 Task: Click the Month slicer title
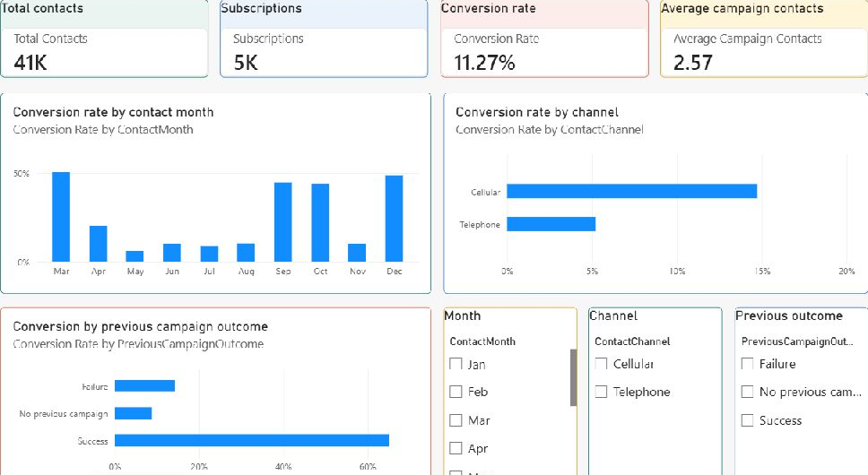click(x=463, y=315)
